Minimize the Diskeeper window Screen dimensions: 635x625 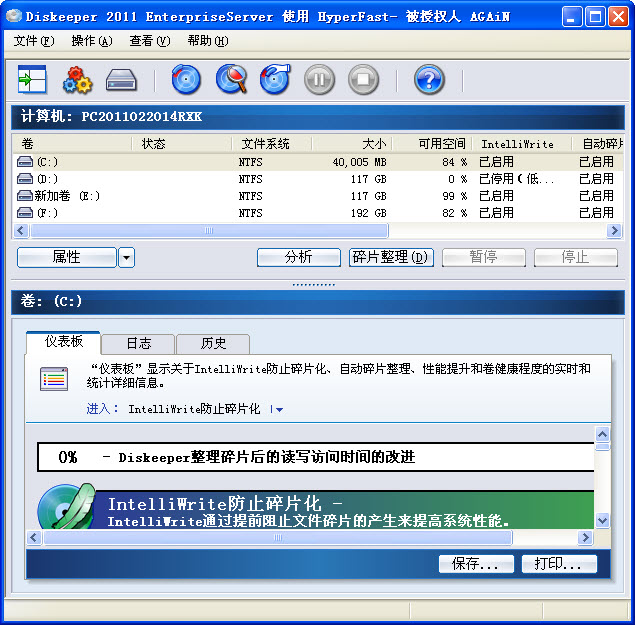click(572, 17)
